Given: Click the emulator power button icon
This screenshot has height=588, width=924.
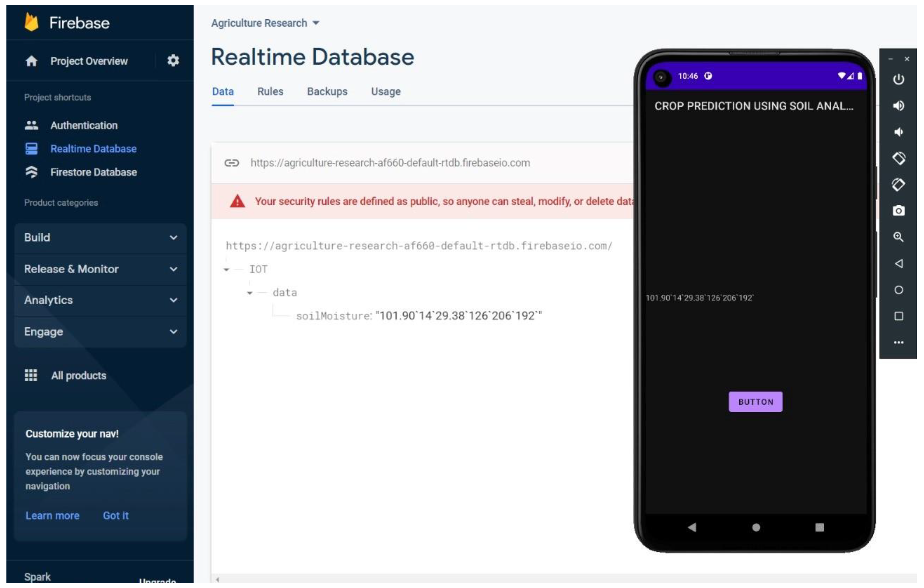Looking at the screenshot, I should pos(898,79).
